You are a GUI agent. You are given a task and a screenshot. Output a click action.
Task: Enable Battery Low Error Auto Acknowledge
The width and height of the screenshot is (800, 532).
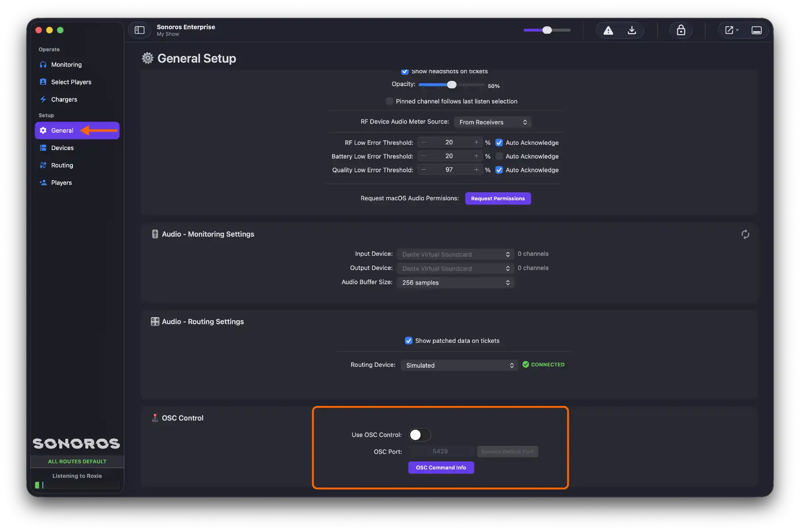pos(499,156)
